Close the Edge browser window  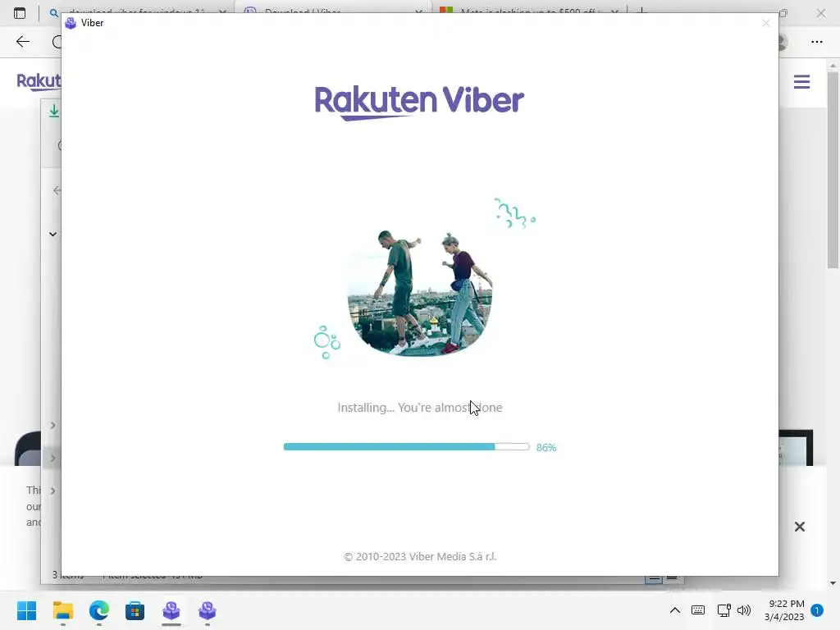pyautogui.click(x=820, y=13)
